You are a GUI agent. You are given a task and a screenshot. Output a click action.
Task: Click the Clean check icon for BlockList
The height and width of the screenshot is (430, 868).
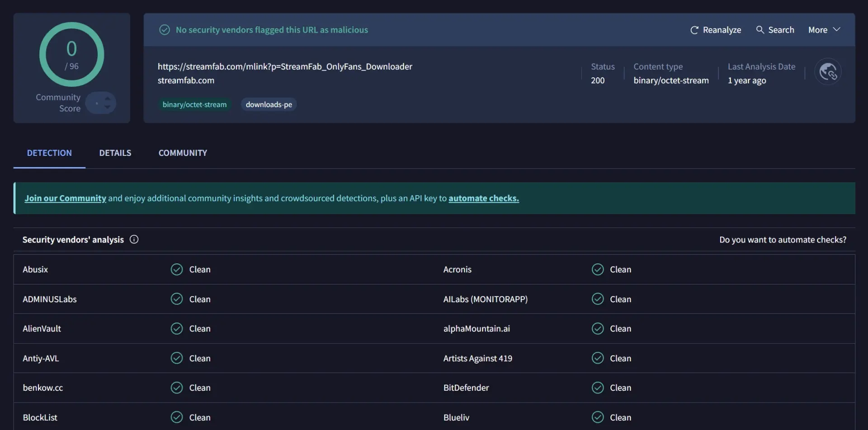[177, 417]
